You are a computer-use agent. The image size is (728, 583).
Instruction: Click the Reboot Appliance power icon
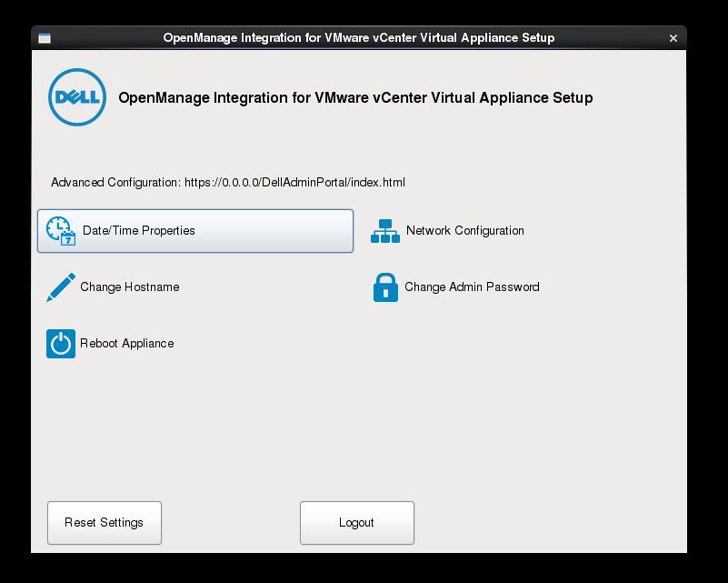tap(61, 344)
